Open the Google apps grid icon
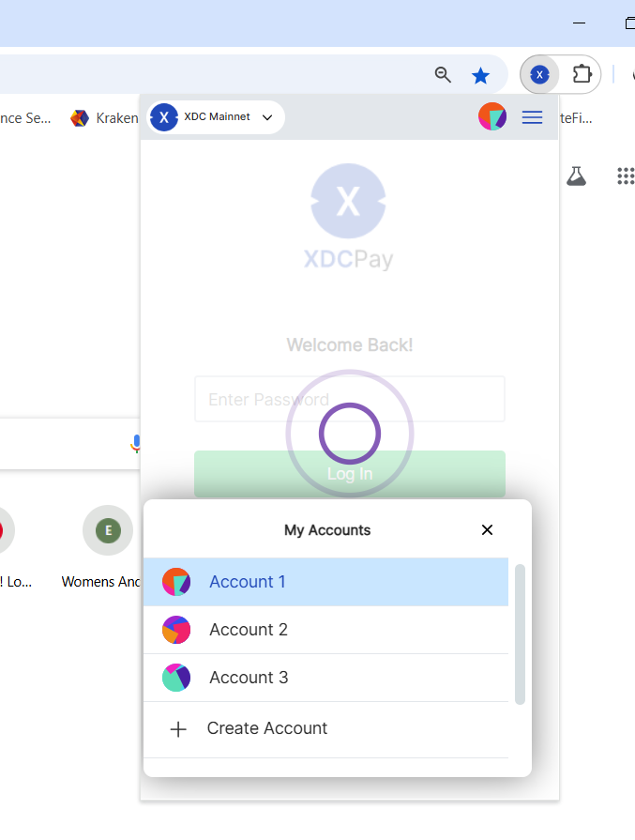The height and width of the screenshot is (840, 635). (625, 176)
